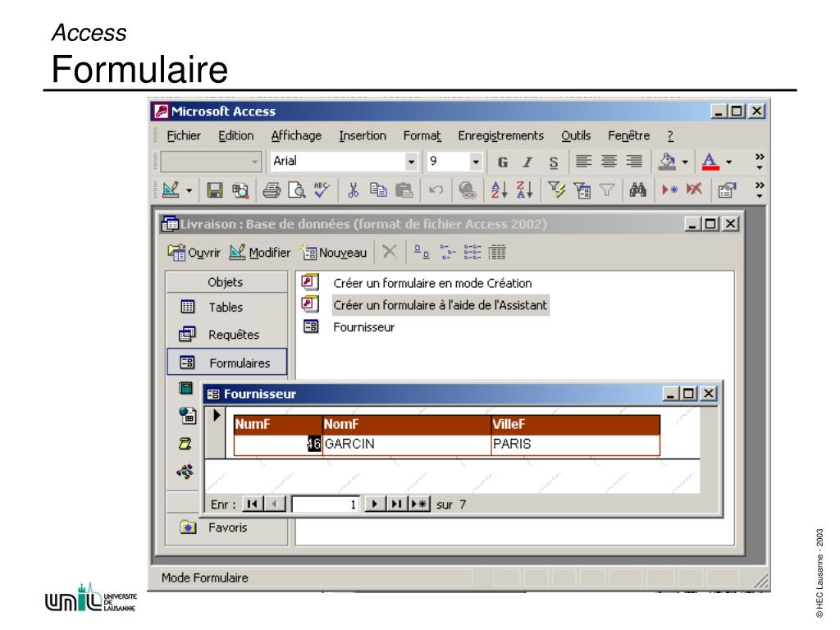This screenshot has height=630, width=840.
Task: Open fill color dropdown arrow
Action: 685,162
